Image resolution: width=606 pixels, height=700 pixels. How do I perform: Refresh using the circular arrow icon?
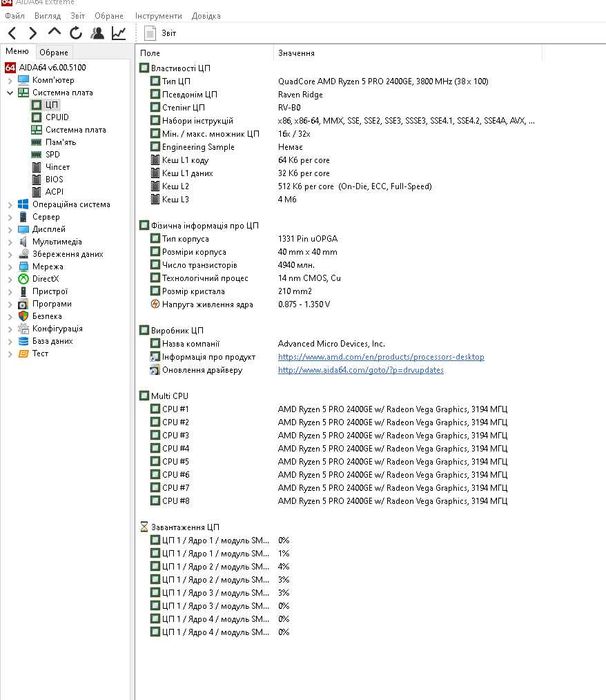coord(76,33)
